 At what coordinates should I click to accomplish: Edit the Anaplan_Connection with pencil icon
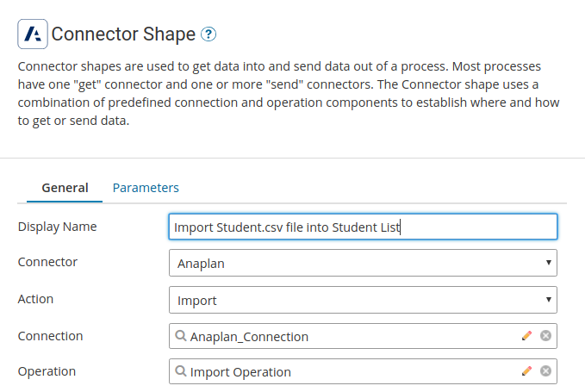click(x=526, y=336)
